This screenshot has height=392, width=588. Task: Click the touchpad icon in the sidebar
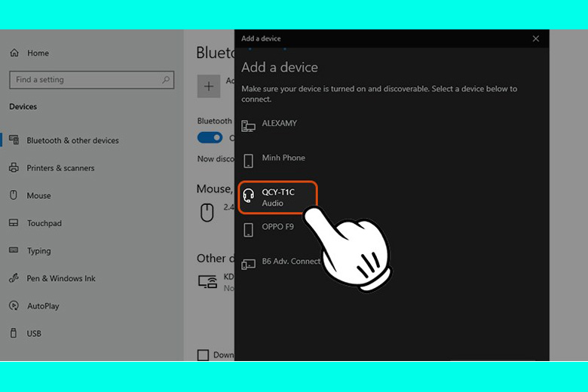pyautogui.click(x=14, y=222)
